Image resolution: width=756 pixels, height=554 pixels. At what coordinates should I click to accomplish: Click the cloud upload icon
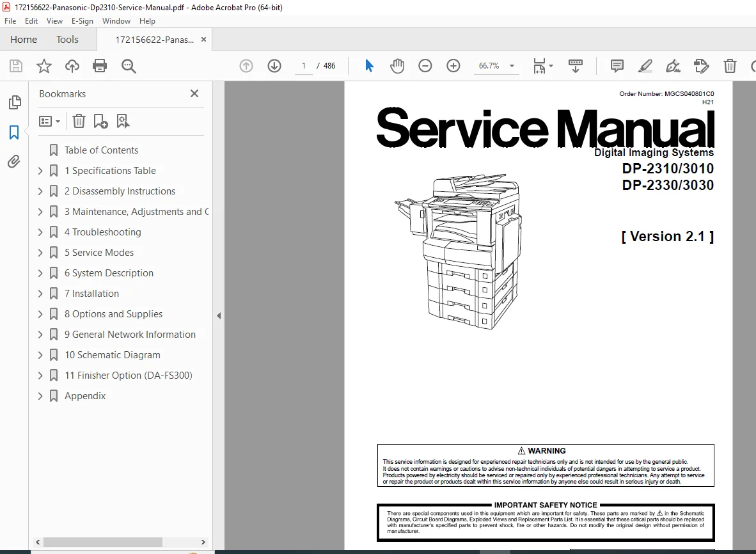click(72, 66)
